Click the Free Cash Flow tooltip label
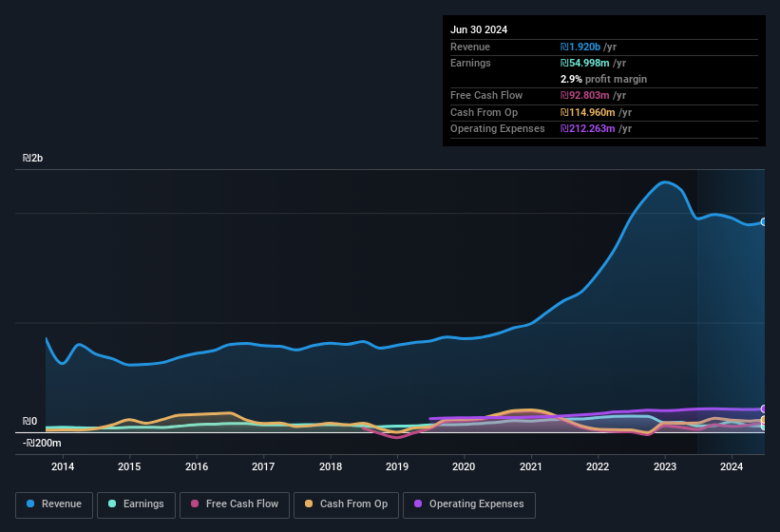Viewport: 780px width, 532px height. [486, 95]
